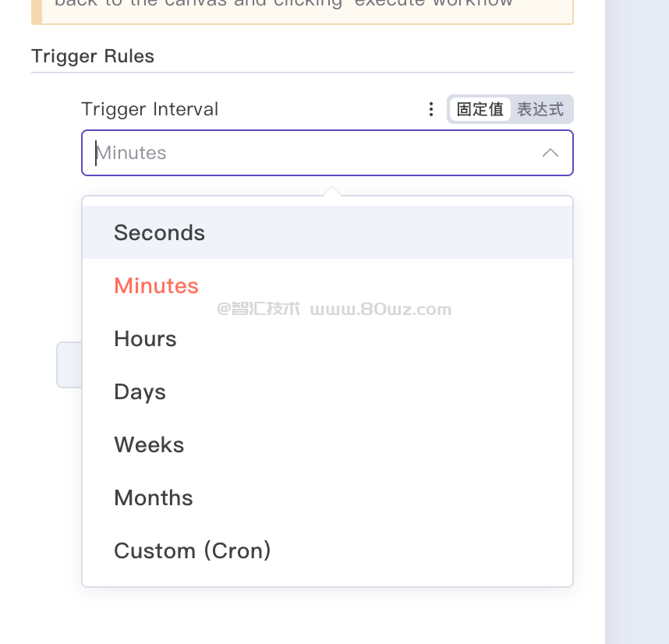Viewport: 669px width, 644px height.
Task: Switch parameter mode to 表达式
Action: (x=540, y=109)
